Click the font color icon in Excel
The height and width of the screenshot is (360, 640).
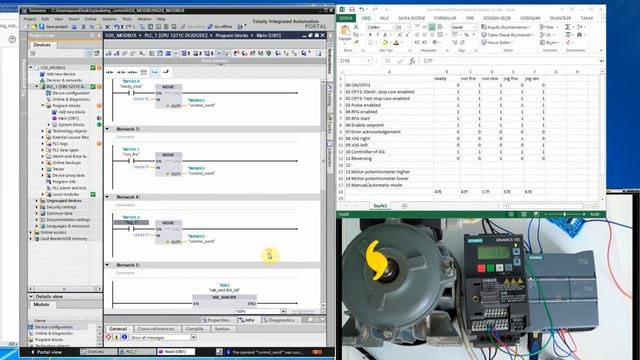tap(396, 42)
